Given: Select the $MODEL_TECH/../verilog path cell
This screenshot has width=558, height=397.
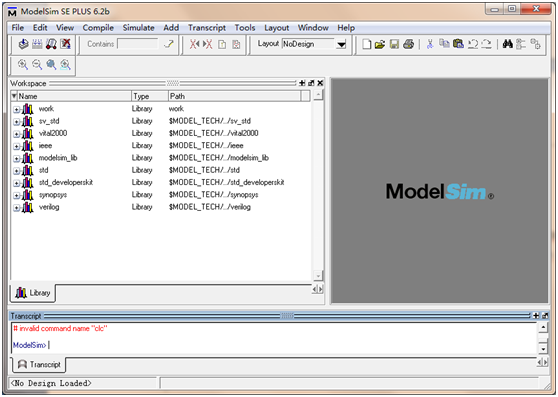Looking at the screenshot, I should [210, 207].
